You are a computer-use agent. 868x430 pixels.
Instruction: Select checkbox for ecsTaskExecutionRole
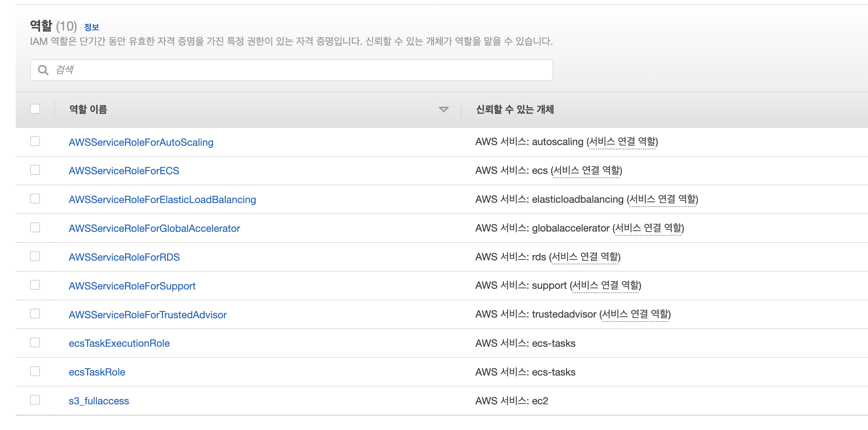tap(35, 343)
